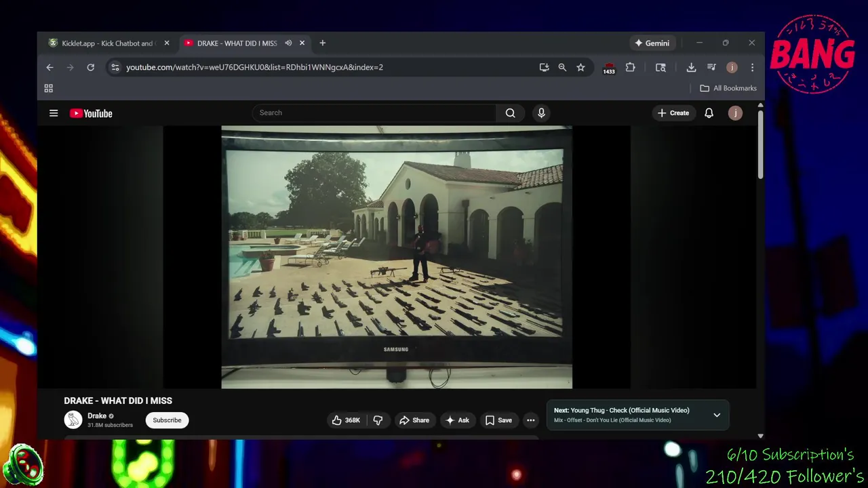This screenshot has width=868, height=488.
Task: Click the video player to pause
Action: point(397,257)
